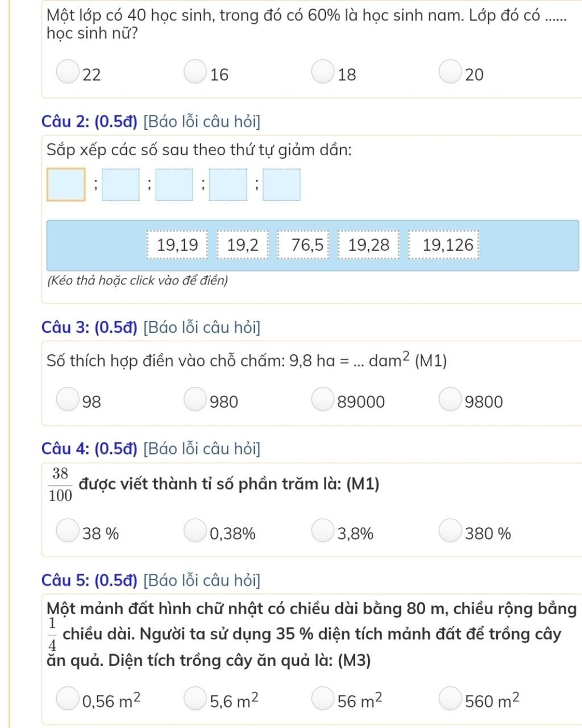This screenshot has height=728, width=582.
Task: Report error for Câu 2
Action: coord(202,122)
